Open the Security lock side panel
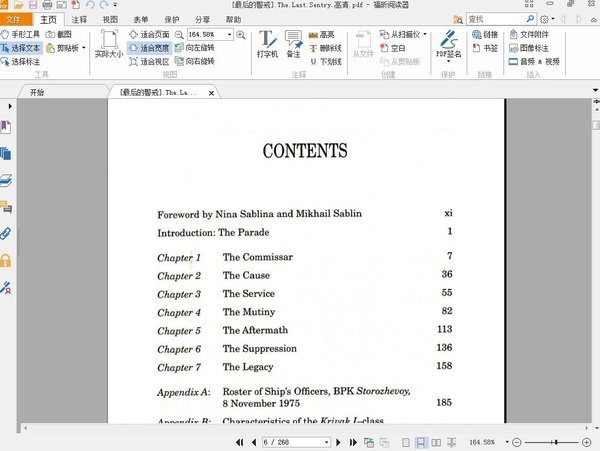 6,260
